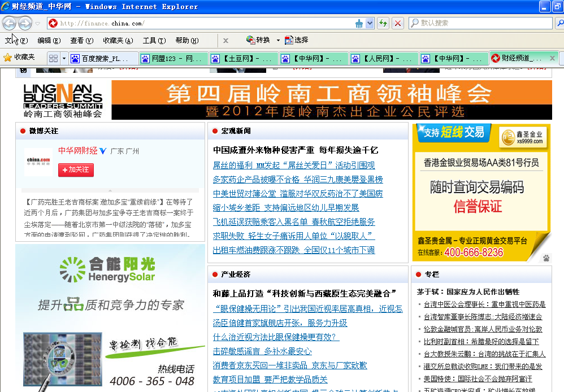Screen dimensions: 564x392
Task: Switch to the 【土豆网】 tab
Action: 244,58
